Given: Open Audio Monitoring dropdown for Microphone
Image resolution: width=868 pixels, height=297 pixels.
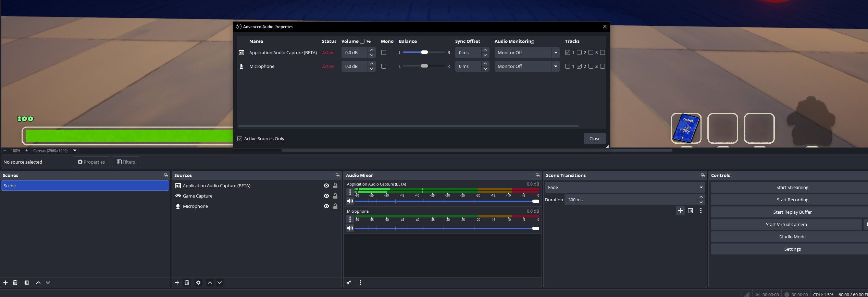Looking at the screenshot, I should point(527,66).
